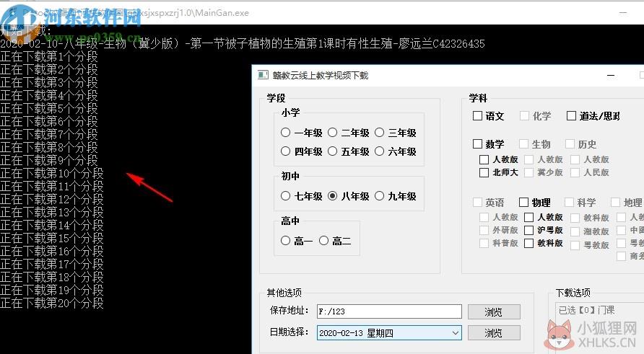This screenshot has width=644, height=354.
Task: Click the console video title line
Action: (243, 43)
